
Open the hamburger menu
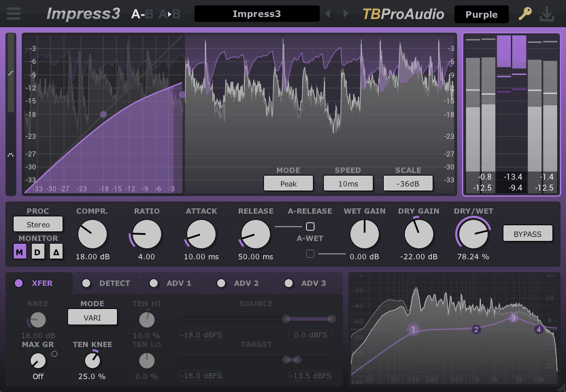pos(13,14)
